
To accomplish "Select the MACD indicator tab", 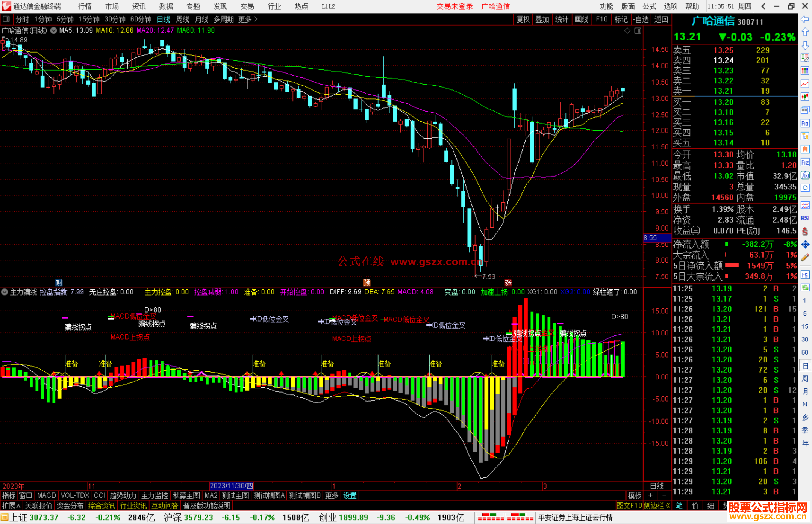I will [x=46, y=495].
